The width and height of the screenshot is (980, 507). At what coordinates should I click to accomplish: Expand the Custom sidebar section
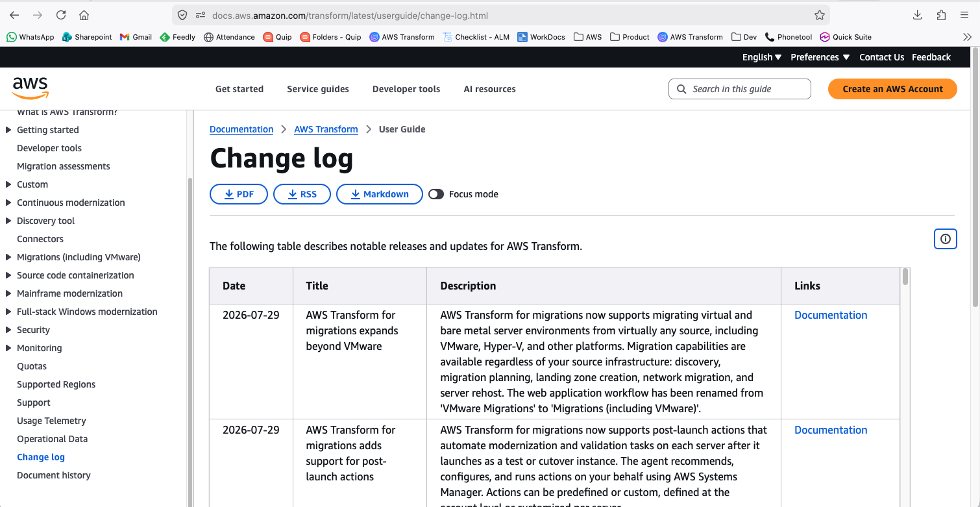(x=8, y=184)
